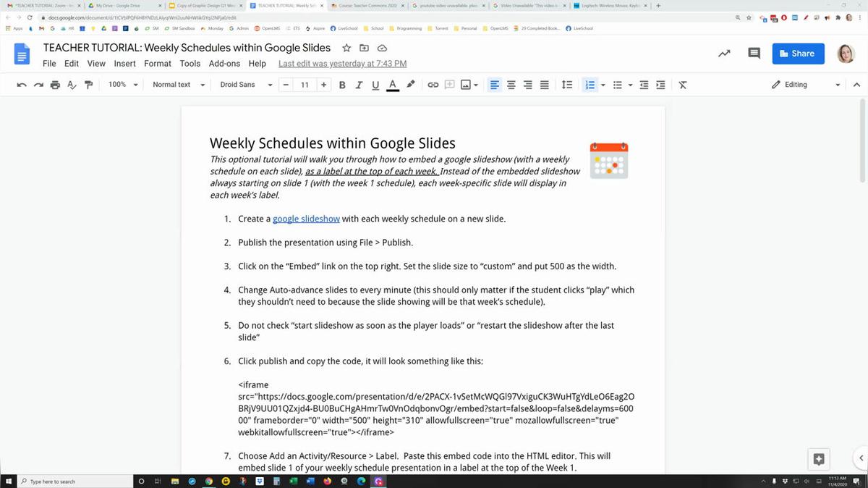Open the text color picker
Viewport: 868px width, 488px height.
tap(392, 85)
